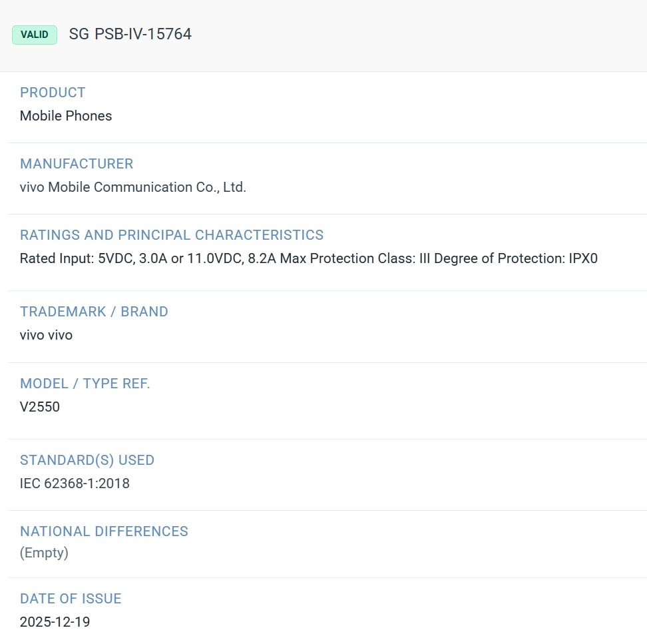Select model number V2550
This screenshot has height=644, width=647.
40,407
